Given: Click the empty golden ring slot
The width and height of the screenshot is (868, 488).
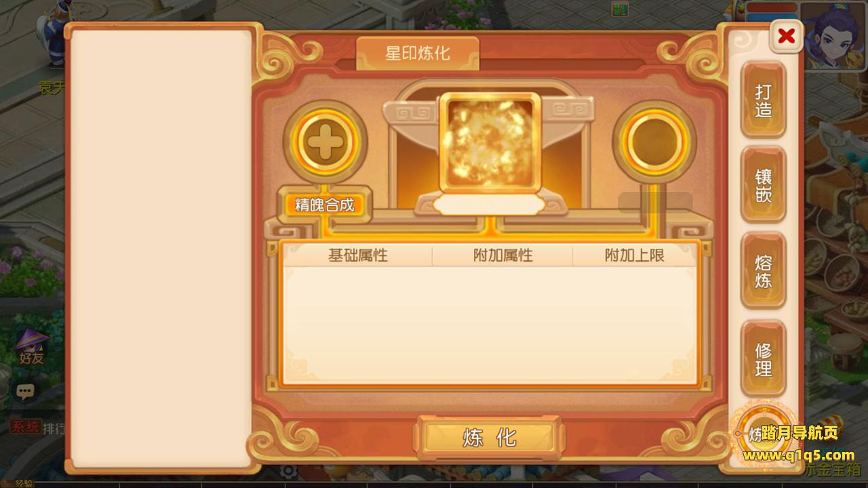Looking at the screenshot, I should click(x=654, y=141).
